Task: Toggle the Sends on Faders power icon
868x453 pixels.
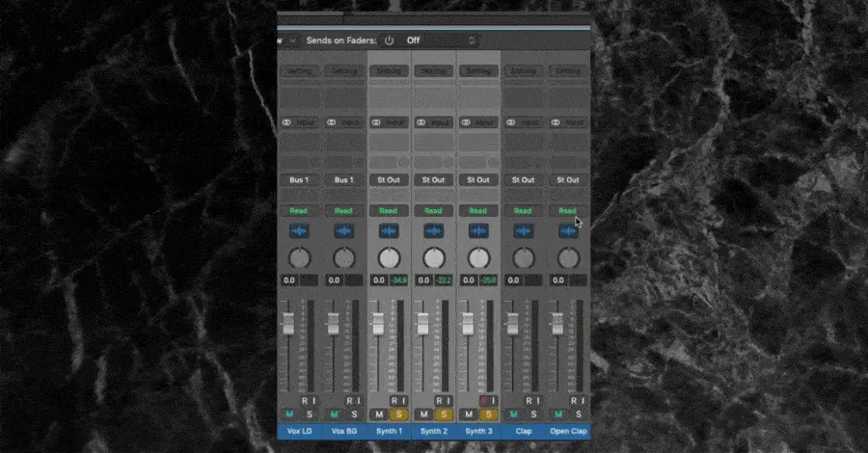Action: click(390, 40)
